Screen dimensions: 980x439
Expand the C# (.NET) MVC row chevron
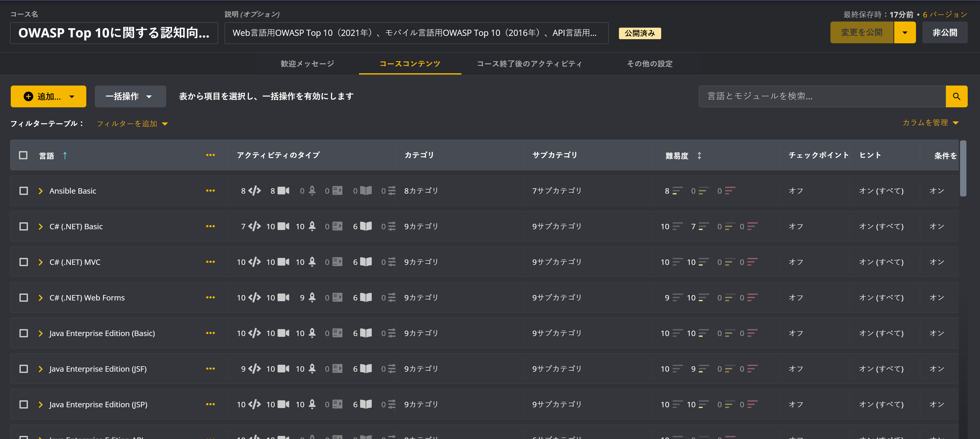41,262
